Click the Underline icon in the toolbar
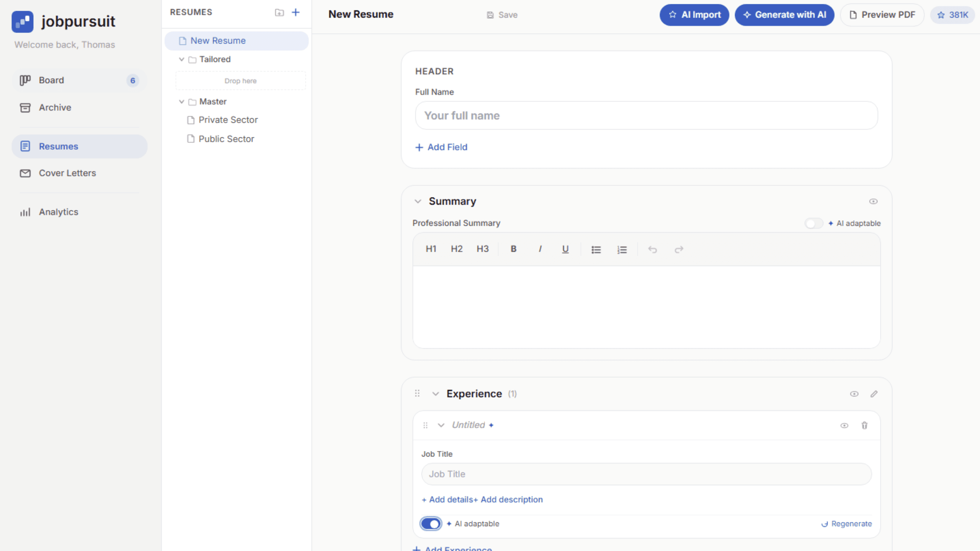Screen dimensions: 980x551 pos(565,249)
